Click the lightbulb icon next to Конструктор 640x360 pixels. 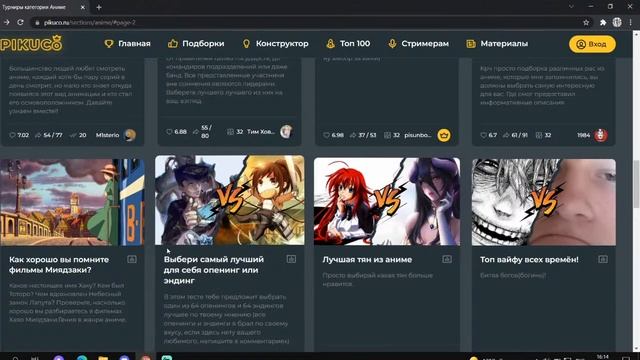[246, 43]
